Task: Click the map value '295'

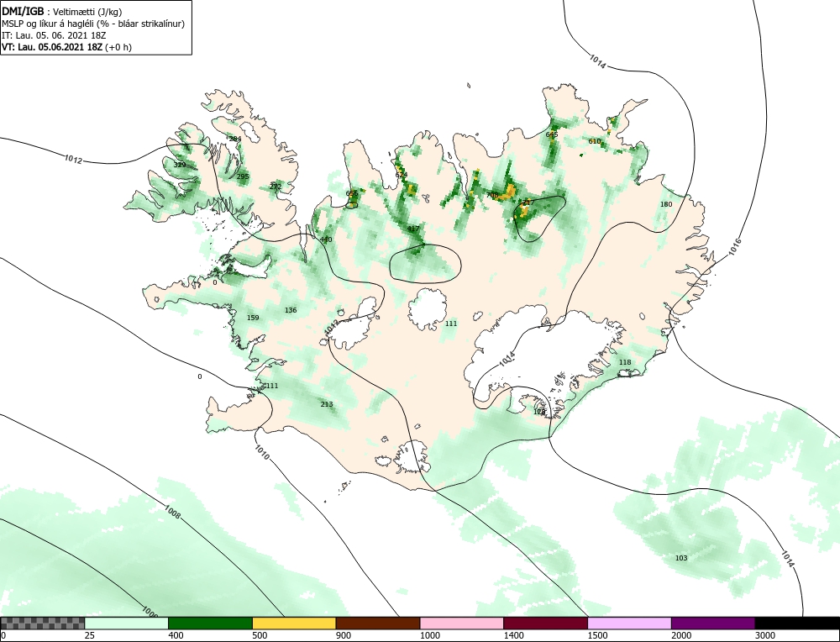Action: [243, 176]
